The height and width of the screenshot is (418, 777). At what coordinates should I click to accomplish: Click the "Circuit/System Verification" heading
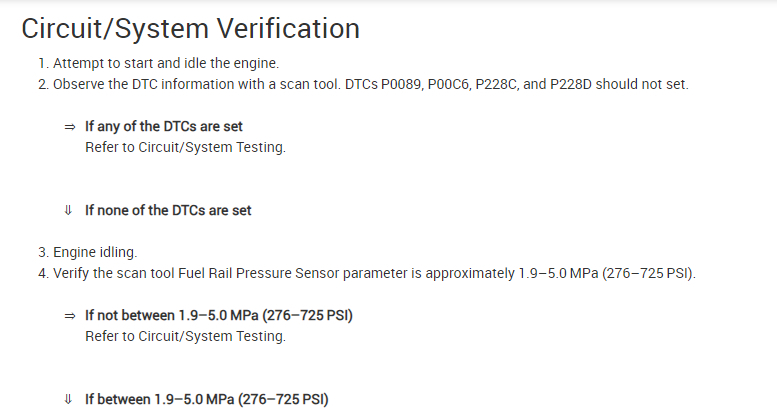[190, 28]
